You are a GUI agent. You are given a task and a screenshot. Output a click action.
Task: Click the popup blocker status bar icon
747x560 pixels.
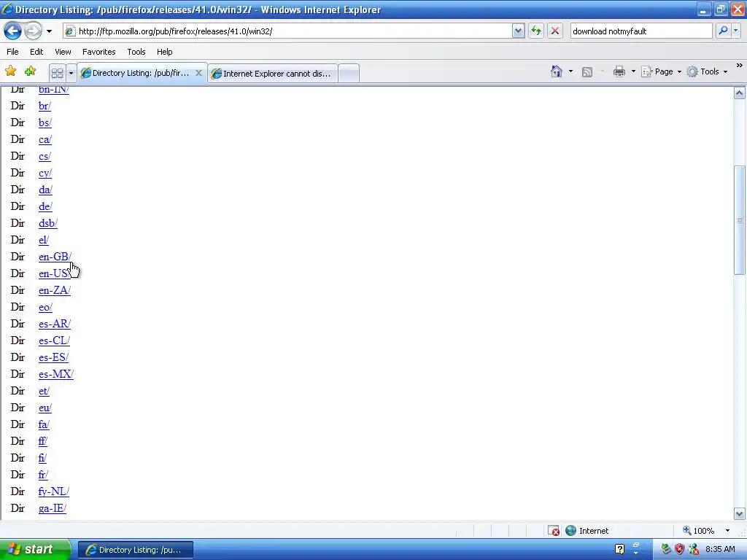(554, 531)
